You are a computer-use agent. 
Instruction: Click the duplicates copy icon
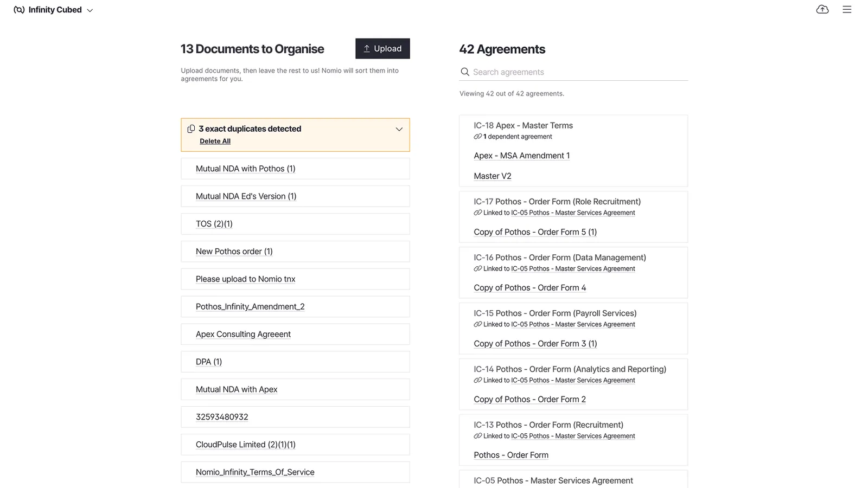[191, 129]
